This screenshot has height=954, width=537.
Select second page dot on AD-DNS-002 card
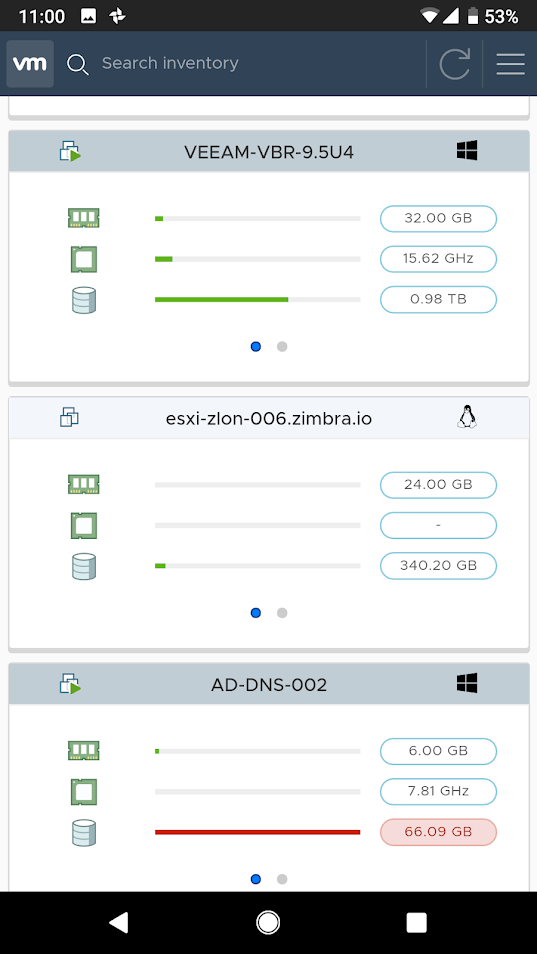282,879
